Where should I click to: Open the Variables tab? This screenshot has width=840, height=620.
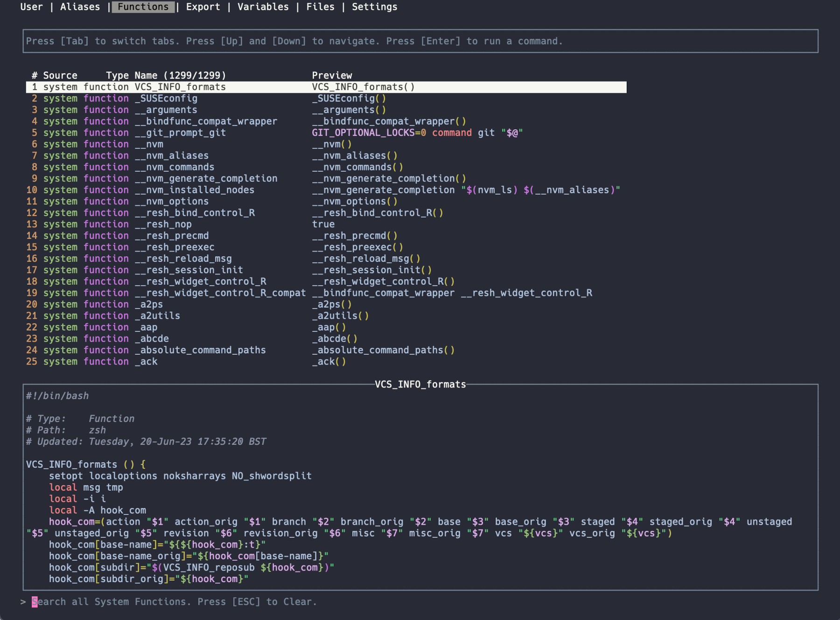tap(263, 7)
